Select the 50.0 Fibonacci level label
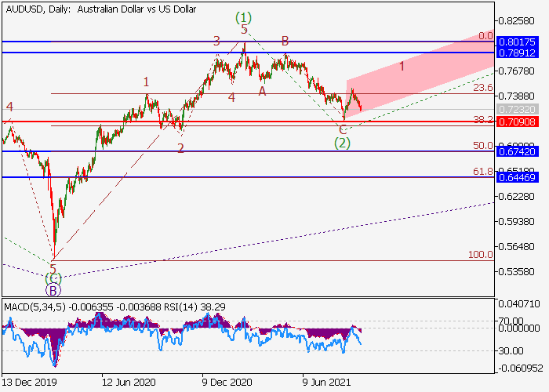This screenshot has height=392, width=549. coord(483,146)
